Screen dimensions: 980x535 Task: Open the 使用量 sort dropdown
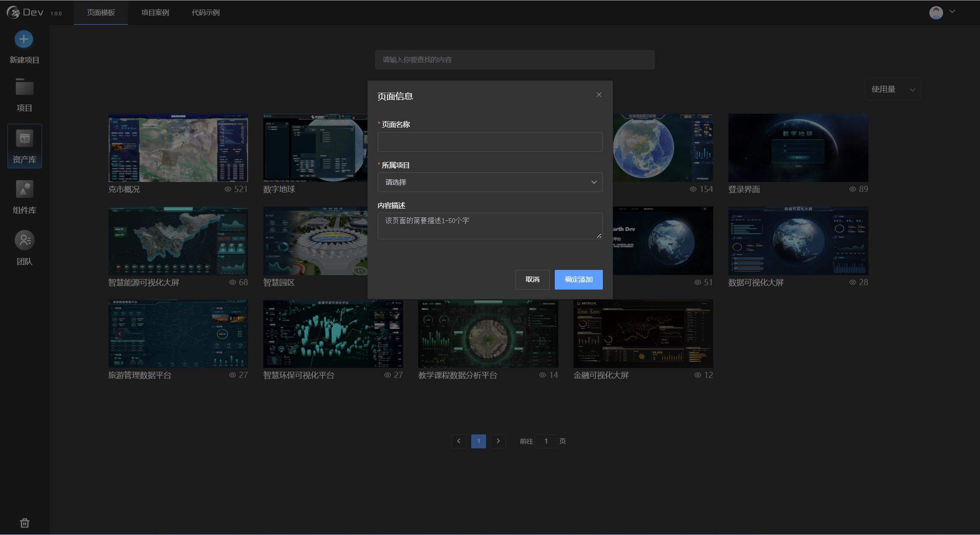[x=893, y=89]
